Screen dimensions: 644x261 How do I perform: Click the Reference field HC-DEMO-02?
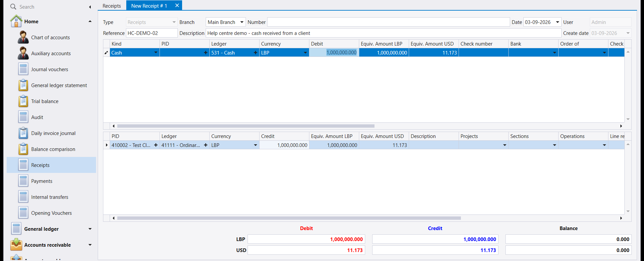(x=152, y=33)
